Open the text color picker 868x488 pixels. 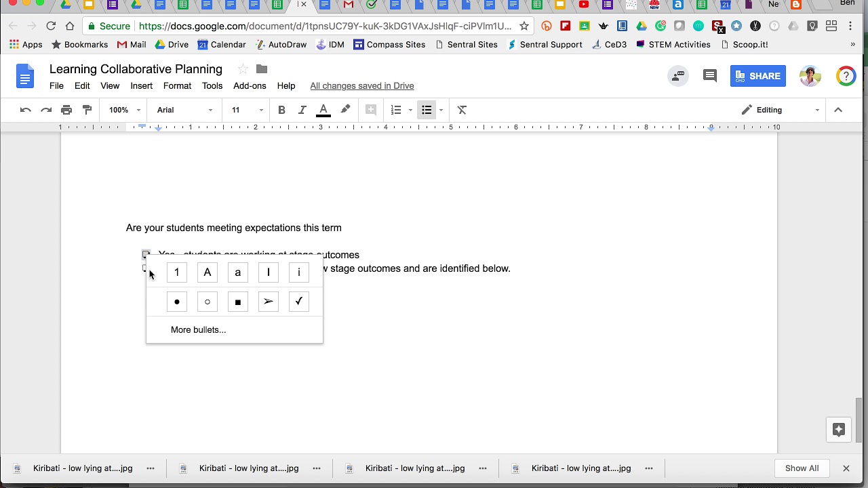(323, 110)
